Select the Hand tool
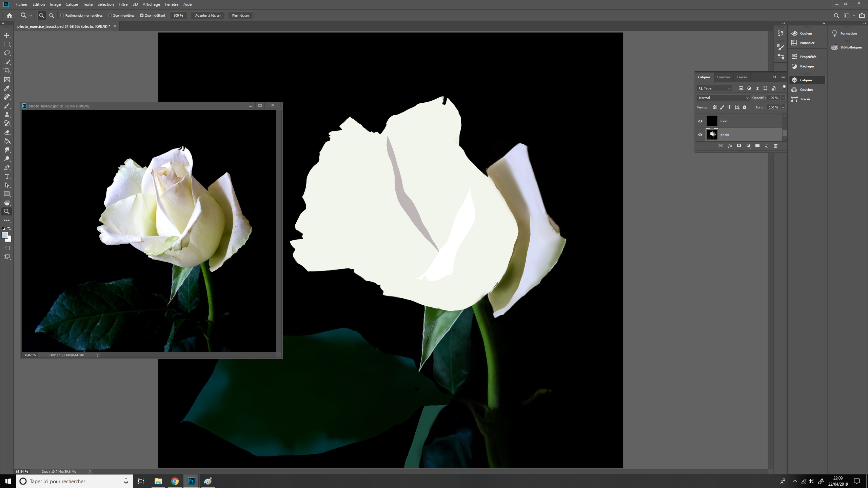The height and width of the screenshot is (488, 868). (7, 203)
